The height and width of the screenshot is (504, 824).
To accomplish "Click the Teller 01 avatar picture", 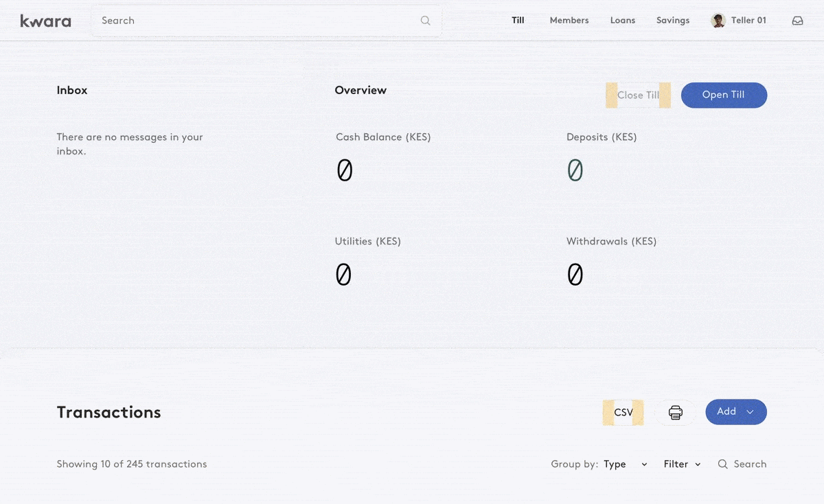I will 718,21.
